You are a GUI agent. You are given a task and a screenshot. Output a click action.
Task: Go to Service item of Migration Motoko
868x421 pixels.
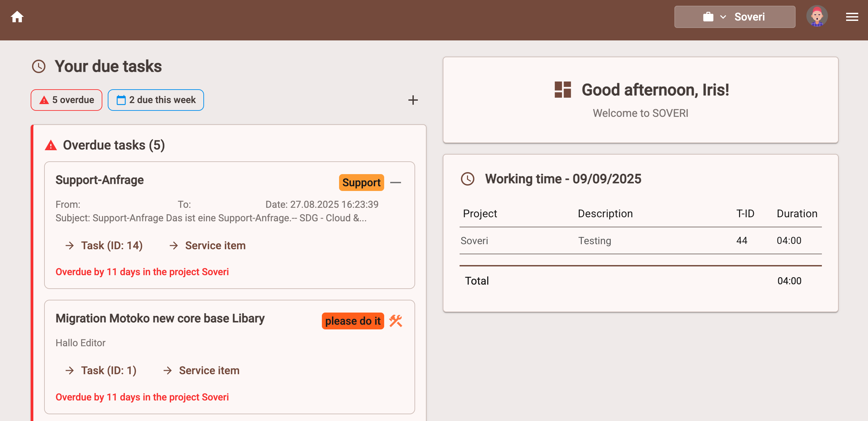[209, 370]
